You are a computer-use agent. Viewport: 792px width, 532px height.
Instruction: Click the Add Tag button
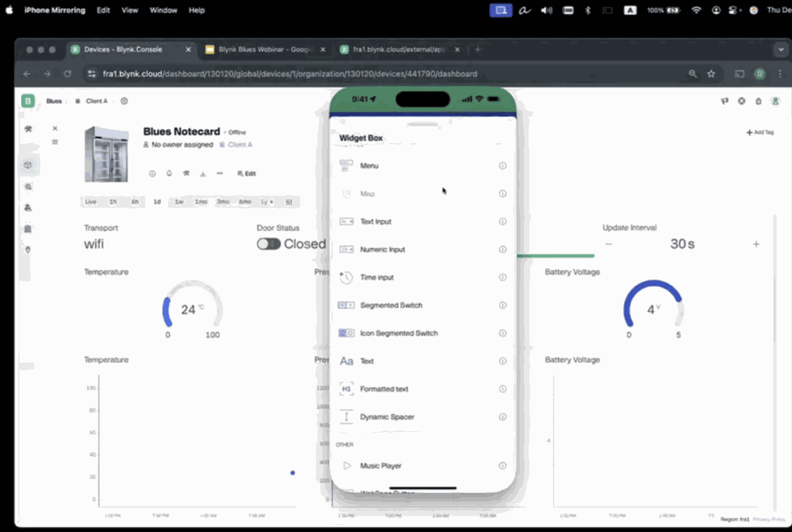pos(760,132)
